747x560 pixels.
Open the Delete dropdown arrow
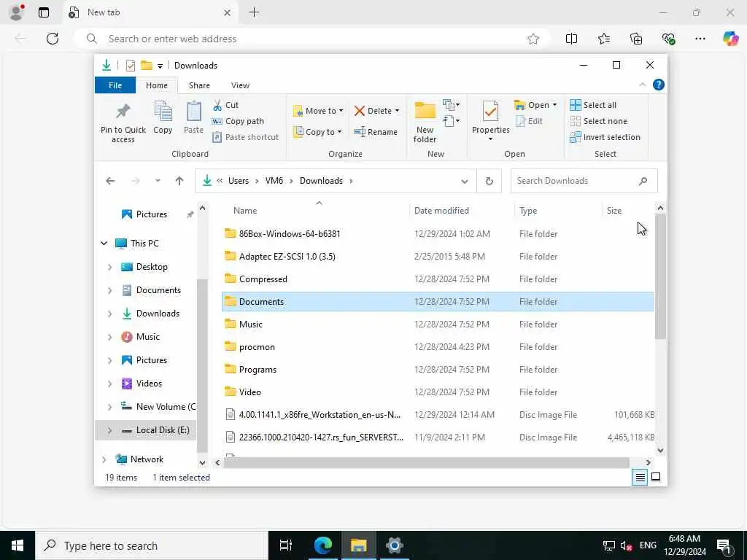pyautogui.click(x=397, y=111)
